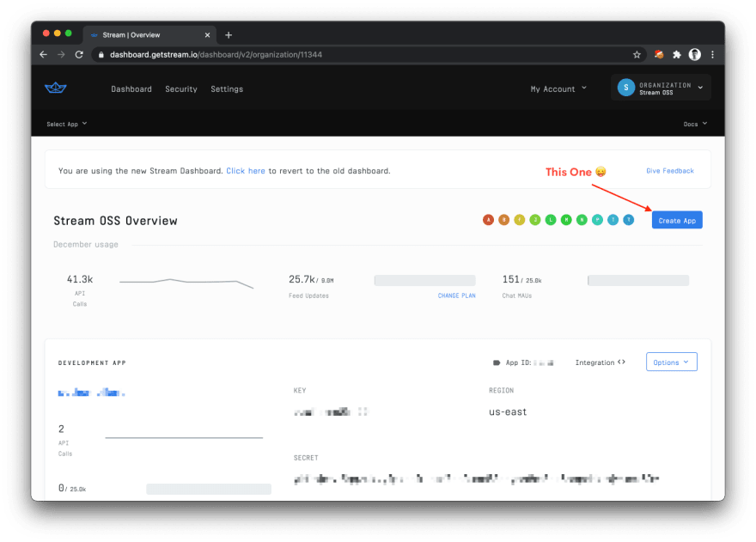Image resolution: width=756 pixels, height=542 pixels.
Task: Click the "151" Chat MAUs value
Action: pyautogui.click(x=510, y=279)
